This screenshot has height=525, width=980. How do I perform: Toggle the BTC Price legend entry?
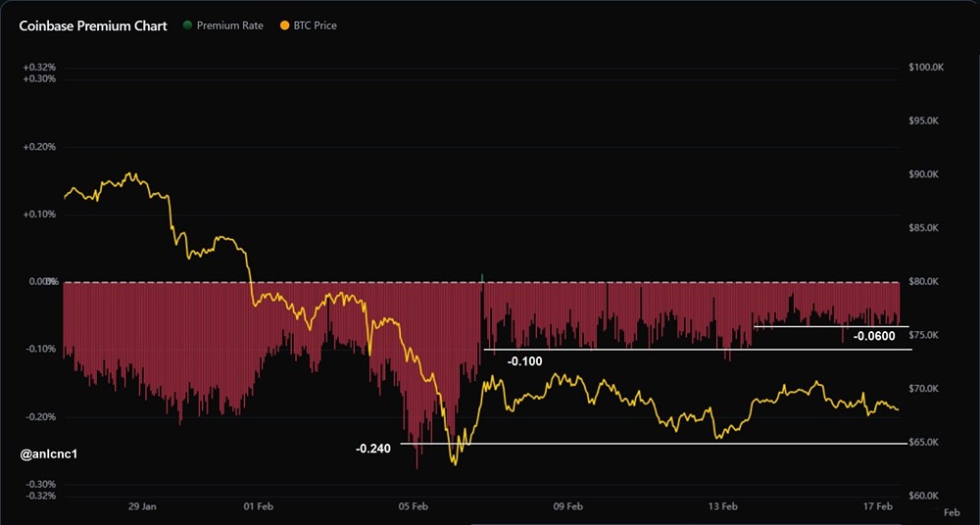308,25
